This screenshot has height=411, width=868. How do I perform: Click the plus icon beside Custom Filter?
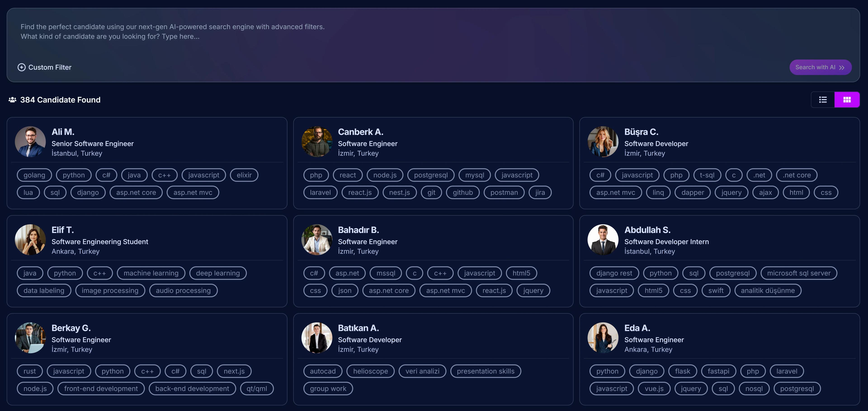pos(21,67)
